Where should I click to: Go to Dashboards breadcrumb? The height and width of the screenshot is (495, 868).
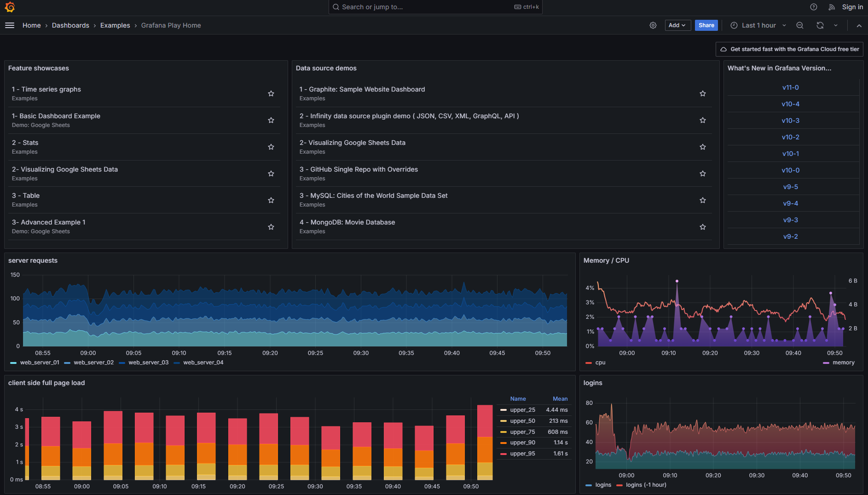70,25
